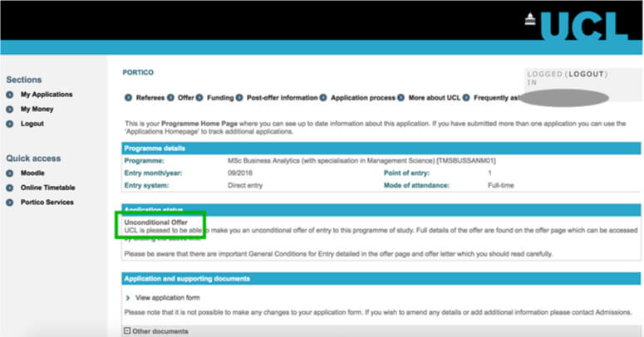Click the chevron before View application form
The height and width of the screenshot is (337, 644).
tap(128, 298)
